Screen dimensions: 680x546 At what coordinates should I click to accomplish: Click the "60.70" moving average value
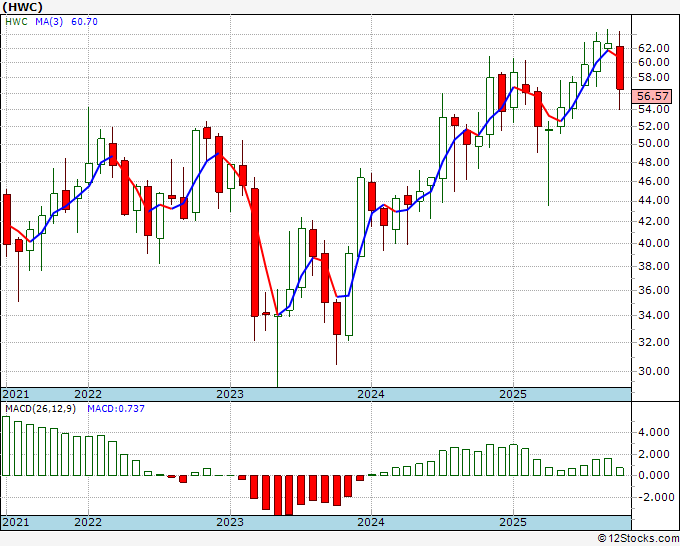coord(84,22)
